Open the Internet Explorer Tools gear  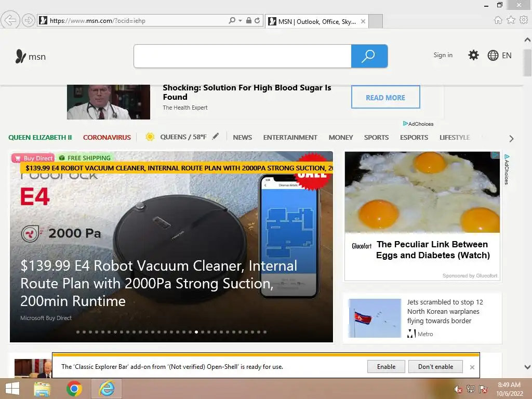(x=524, y=20)
